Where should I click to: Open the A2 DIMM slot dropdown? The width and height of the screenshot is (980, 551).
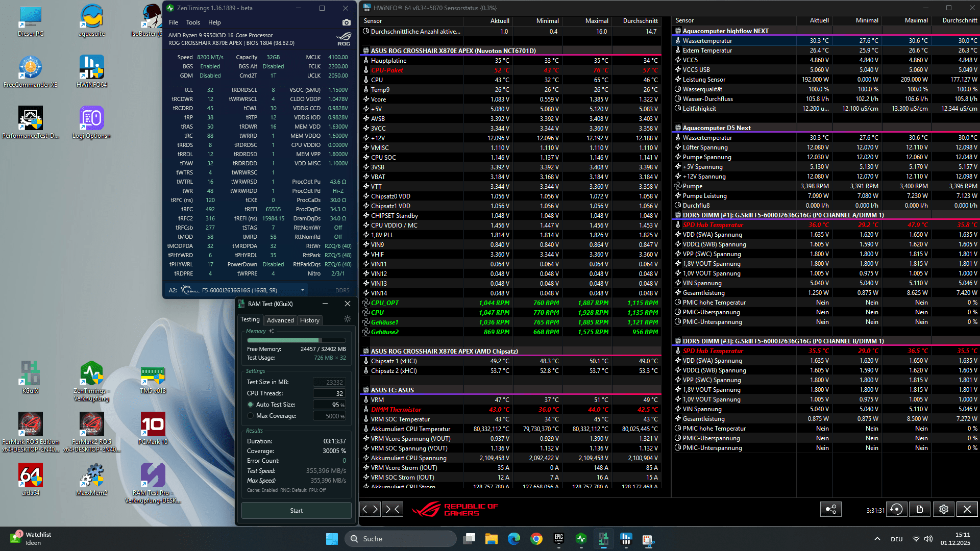point(303,290)
